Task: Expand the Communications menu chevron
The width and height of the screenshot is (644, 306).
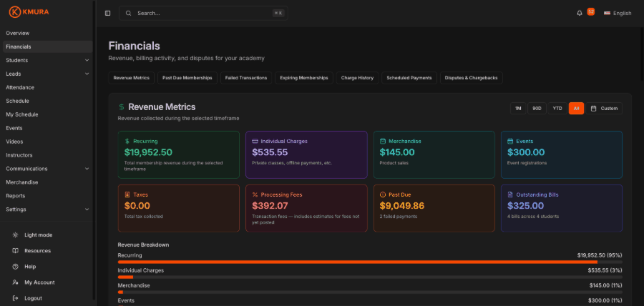Action: coord(87,169)
